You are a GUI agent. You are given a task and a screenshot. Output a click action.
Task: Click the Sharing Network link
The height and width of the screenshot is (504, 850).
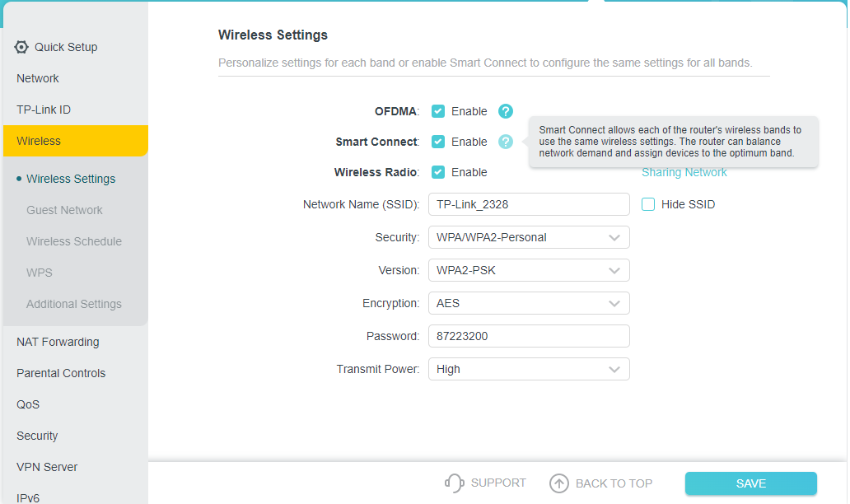pos(684,172)
